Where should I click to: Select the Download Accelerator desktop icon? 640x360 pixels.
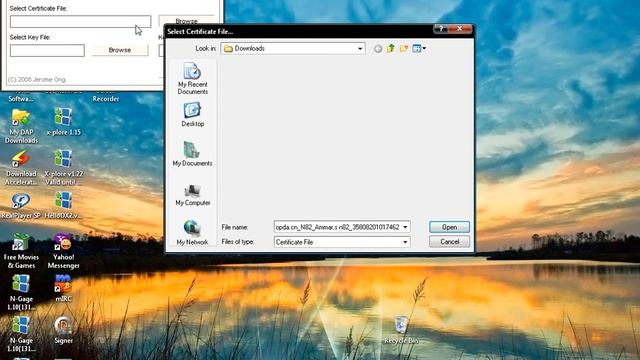point(21,168)
